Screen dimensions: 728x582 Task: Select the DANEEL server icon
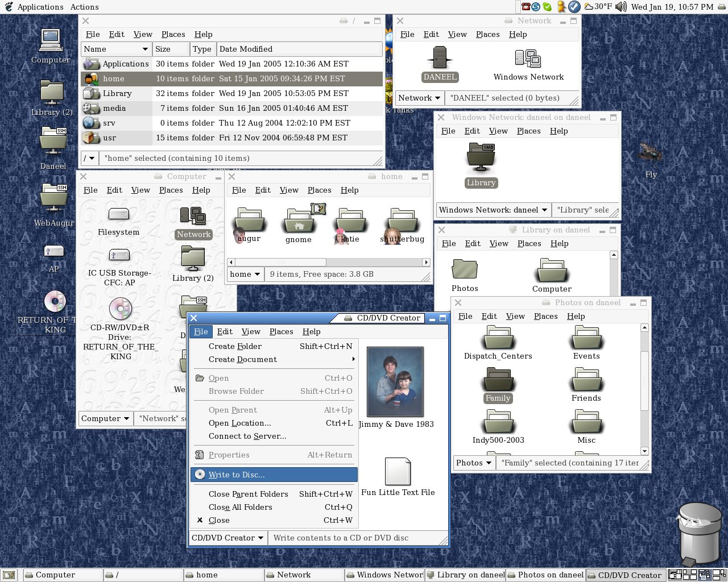[x=439, y=59]
